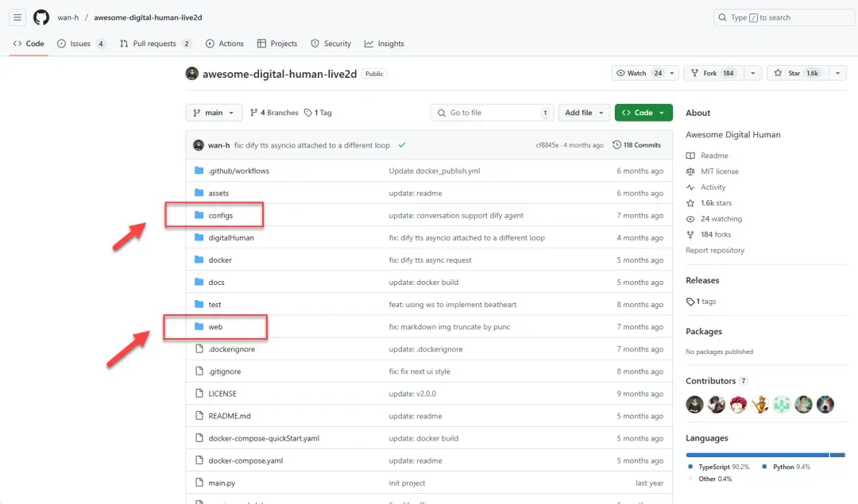Switch to the Actions tab
This screenshot has width=858, height=504.
225,44
